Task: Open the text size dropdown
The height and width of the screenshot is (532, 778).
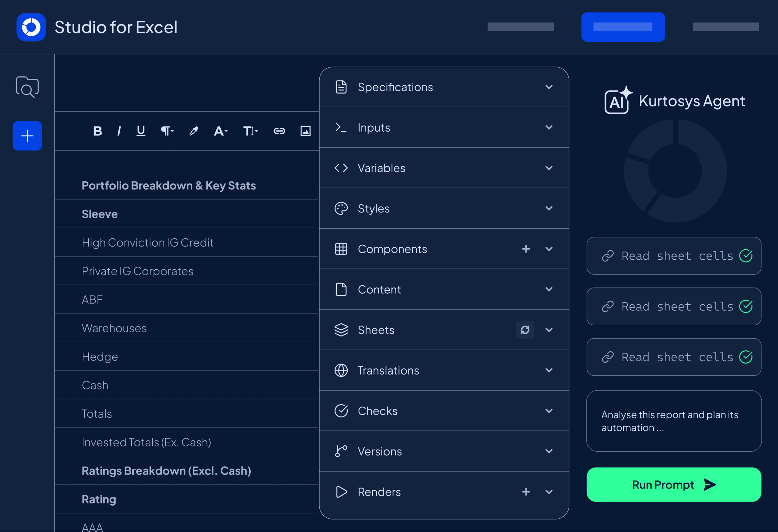Action: 250,131
